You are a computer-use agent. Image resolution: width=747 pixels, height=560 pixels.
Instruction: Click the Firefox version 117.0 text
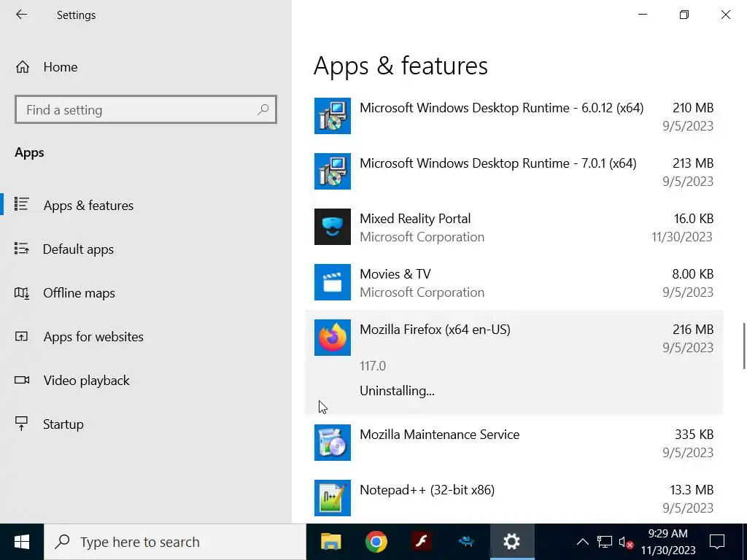point(373,366)
